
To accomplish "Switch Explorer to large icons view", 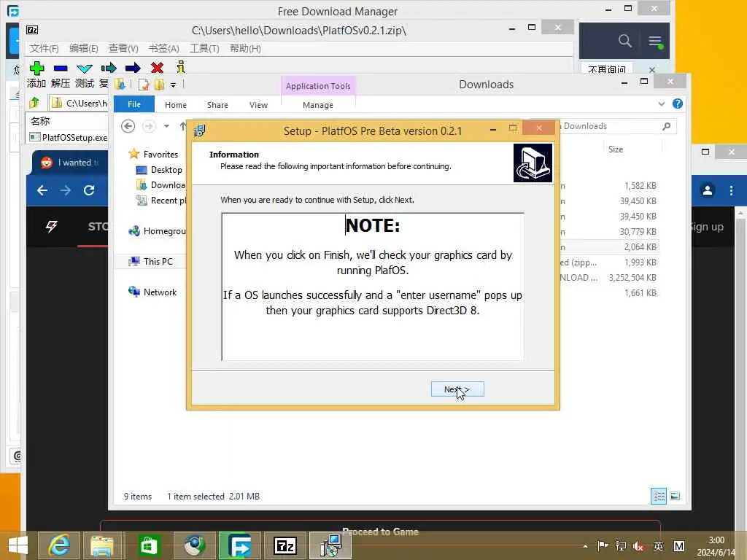I will [675, 496].
